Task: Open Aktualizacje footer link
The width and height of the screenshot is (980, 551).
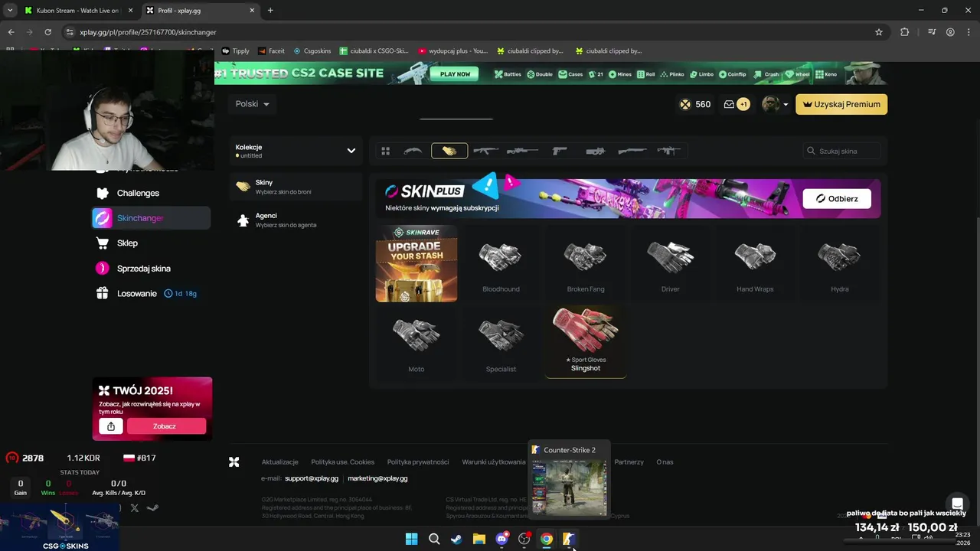Action: click(x=280, y=462)
